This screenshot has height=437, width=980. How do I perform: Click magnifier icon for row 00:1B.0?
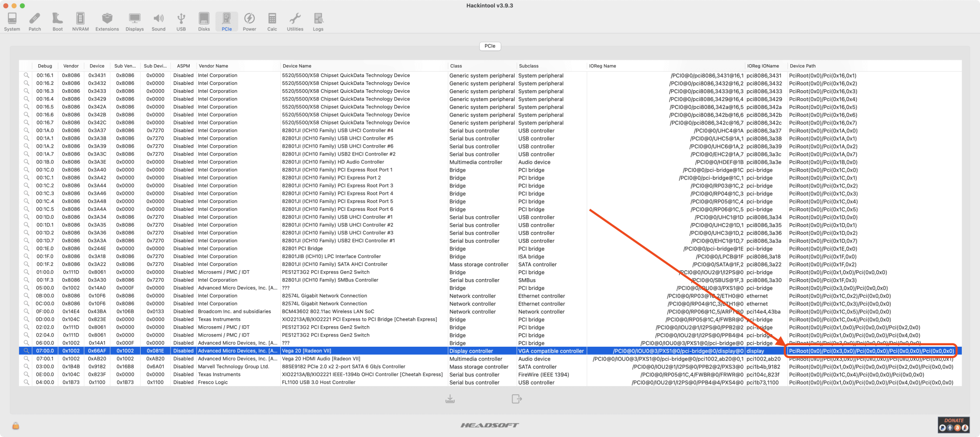click(26, 162)
